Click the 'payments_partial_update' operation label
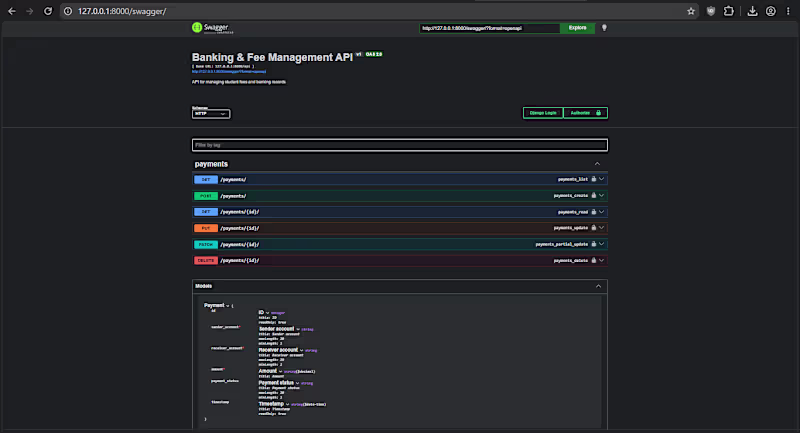 [561, 244]
